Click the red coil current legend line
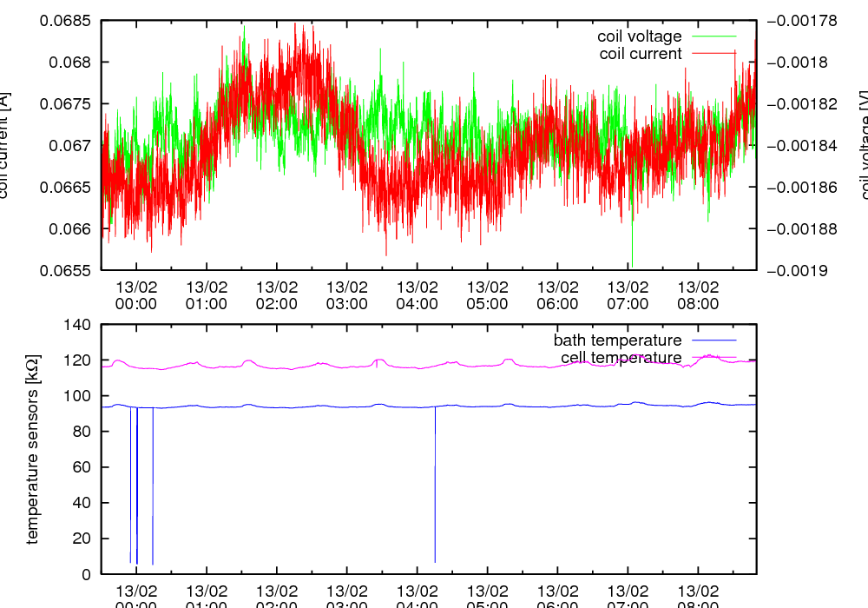 click(x=713, y=54)
